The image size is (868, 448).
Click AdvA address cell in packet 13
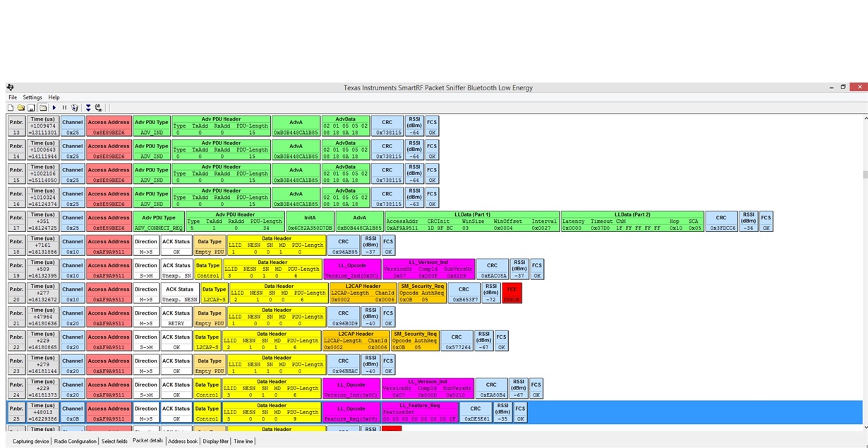coord(296,126)
